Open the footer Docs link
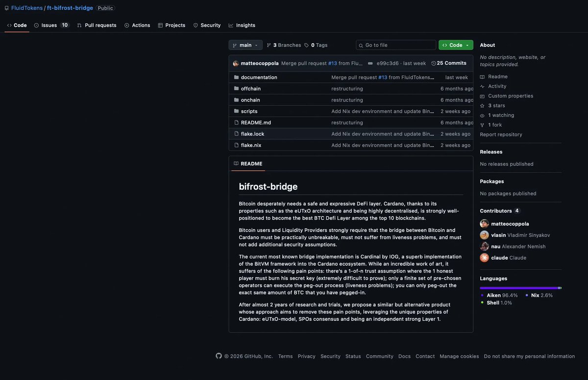Image resolution: width=588 pixels, height=380 pixels. point(404,356)
